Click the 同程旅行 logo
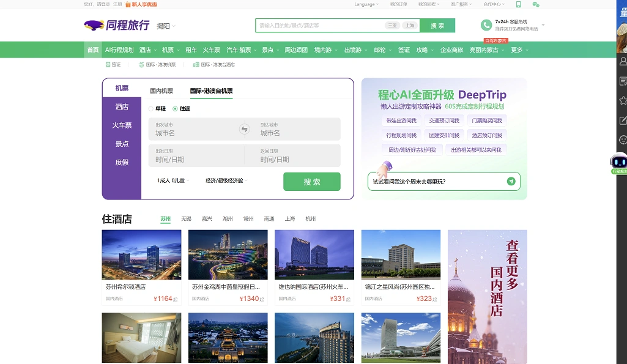This screenshot has height=364, width=627. click(117, 25)
